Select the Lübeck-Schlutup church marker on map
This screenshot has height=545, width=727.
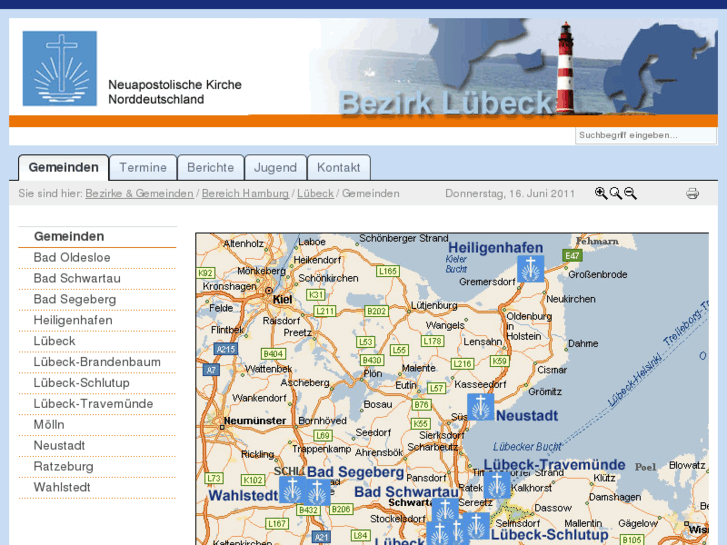tap(476, 526)
